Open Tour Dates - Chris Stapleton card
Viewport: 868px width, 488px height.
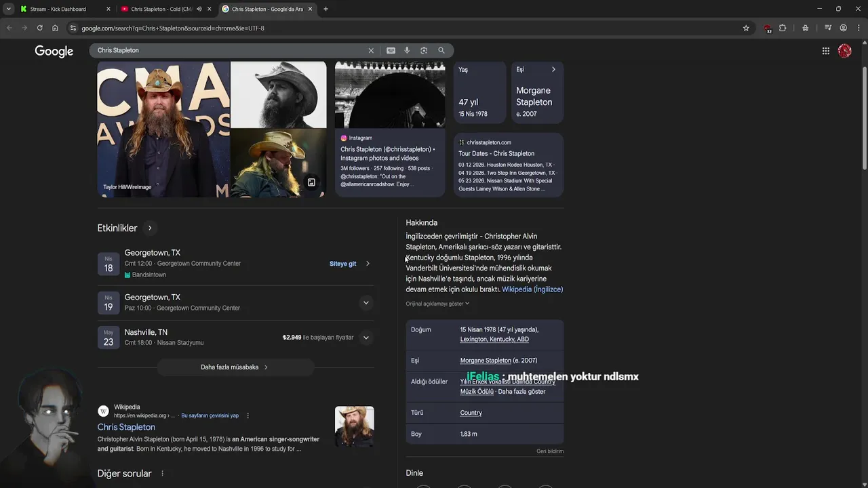pyautogui.click(x=509, y=165)
